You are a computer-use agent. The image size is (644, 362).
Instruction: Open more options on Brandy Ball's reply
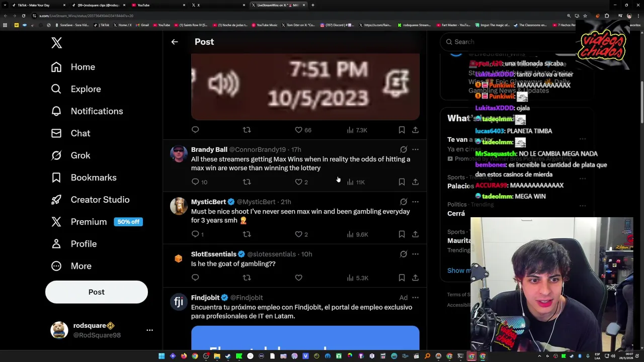(415, 149)
